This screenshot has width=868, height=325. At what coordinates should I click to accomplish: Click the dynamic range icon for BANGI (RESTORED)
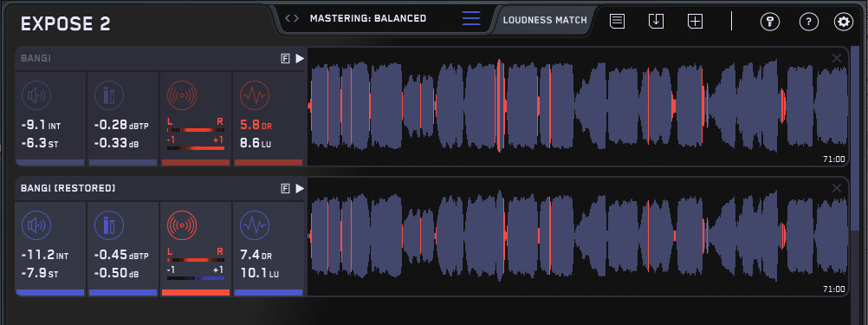click(255, 226)
